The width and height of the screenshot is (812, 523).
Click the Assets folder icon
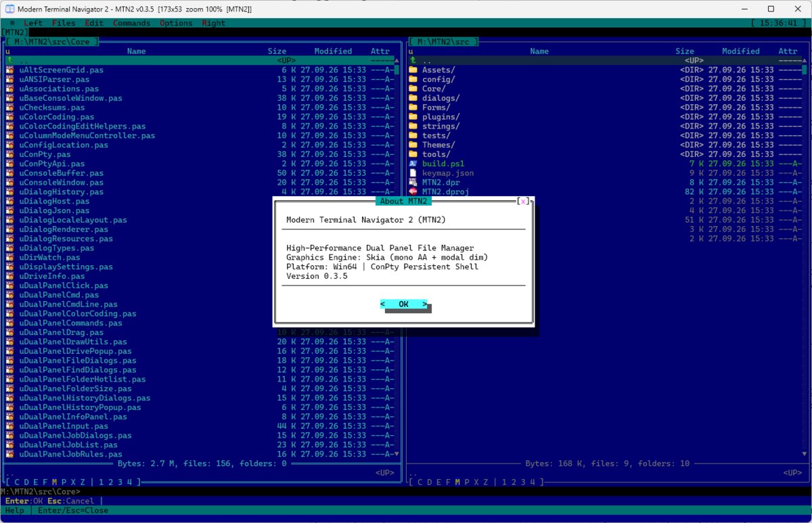pos(413,70)
